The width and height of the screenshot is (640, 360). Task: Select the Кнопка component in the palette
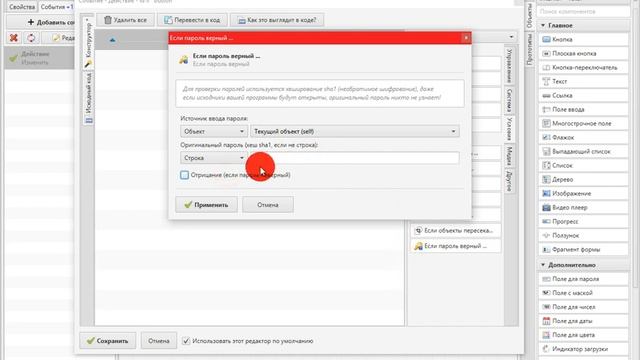pos(583,40)
